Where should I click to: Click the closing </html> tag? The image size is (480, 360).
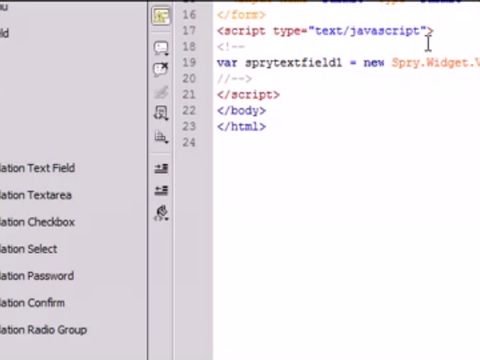tap(241, 127)
